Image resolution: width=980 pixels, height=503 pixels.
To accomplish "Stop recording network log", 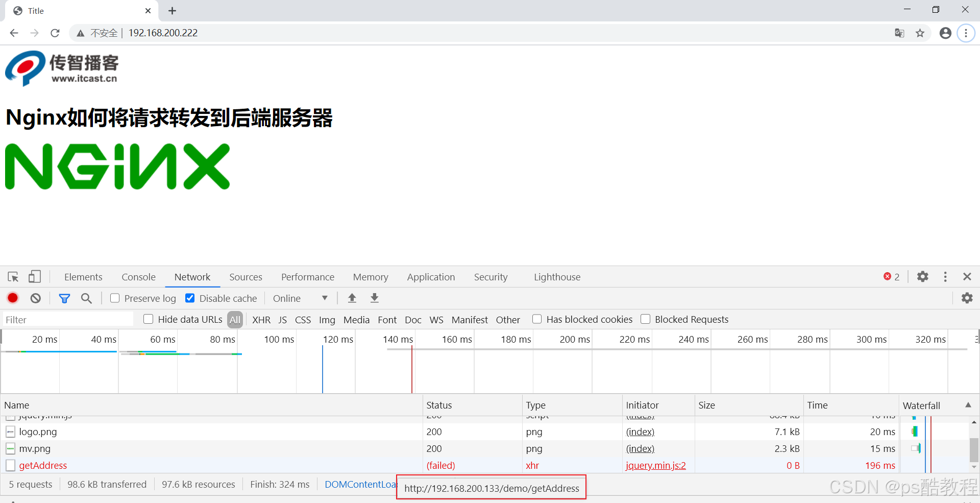I will click(13, 298).
